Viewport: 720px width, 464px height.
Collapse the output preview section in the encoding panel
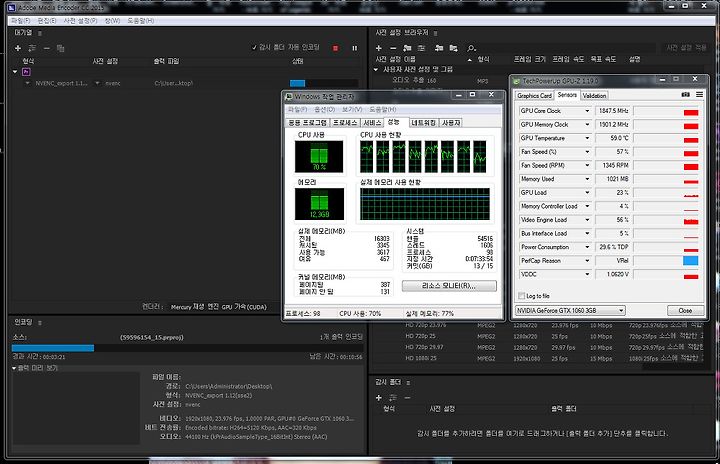coord(14,368)
